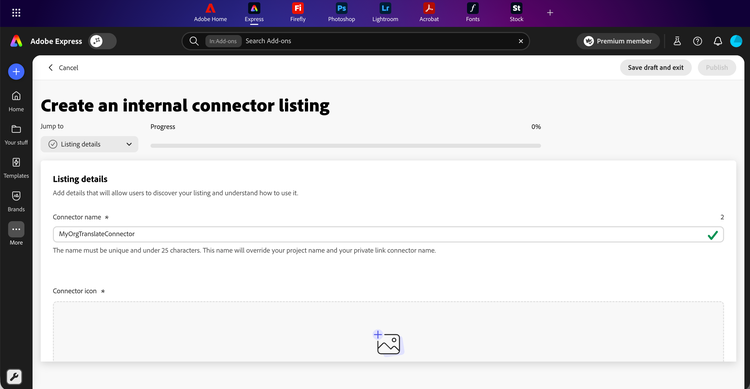Open Brands in sidebar

click(16, 201)
